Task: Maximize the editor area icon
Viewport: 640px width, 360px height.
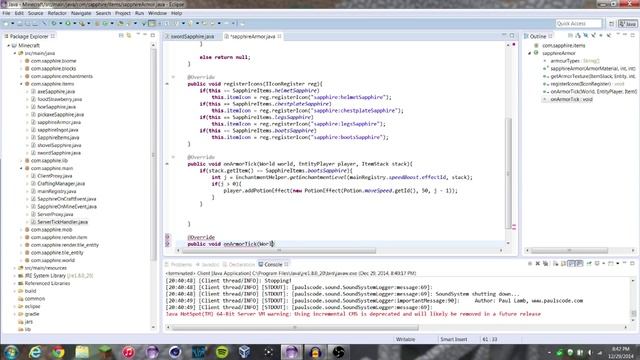Action: pyautogui.click(x=512, y=36)
